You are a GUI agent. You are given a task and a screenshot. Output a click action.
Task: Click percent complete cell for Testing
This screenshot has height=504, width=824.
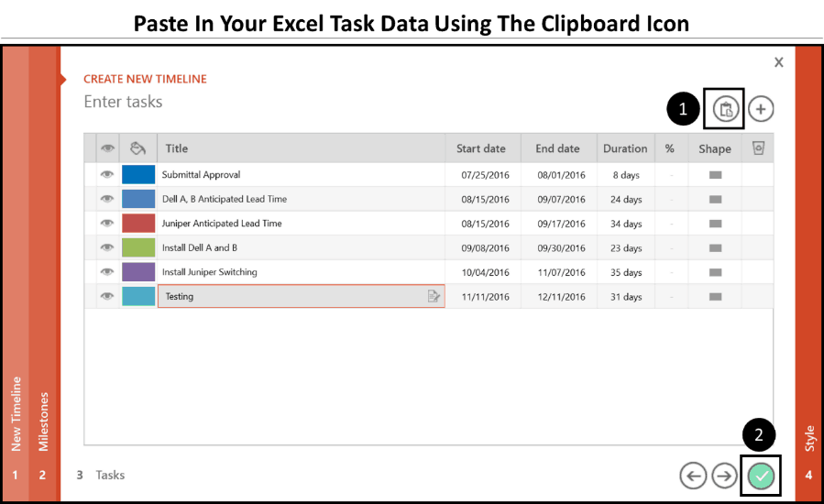(x=671, y=297)
